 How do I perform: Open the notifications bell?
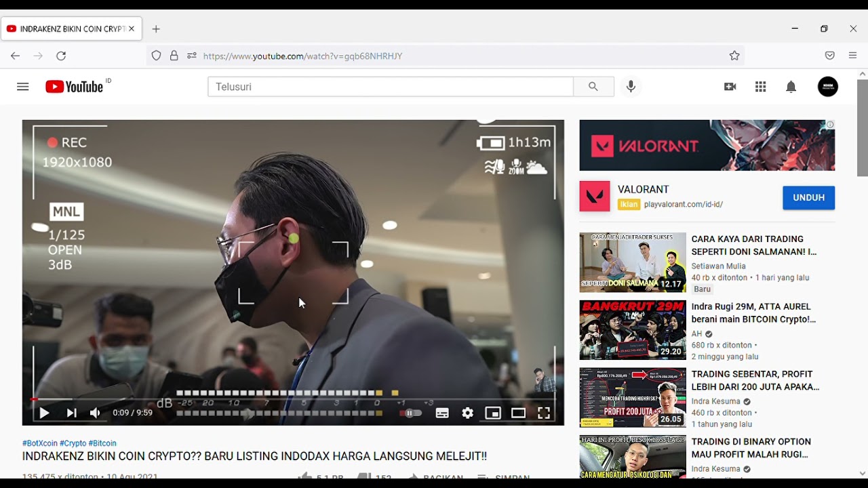tap(791, 87)
